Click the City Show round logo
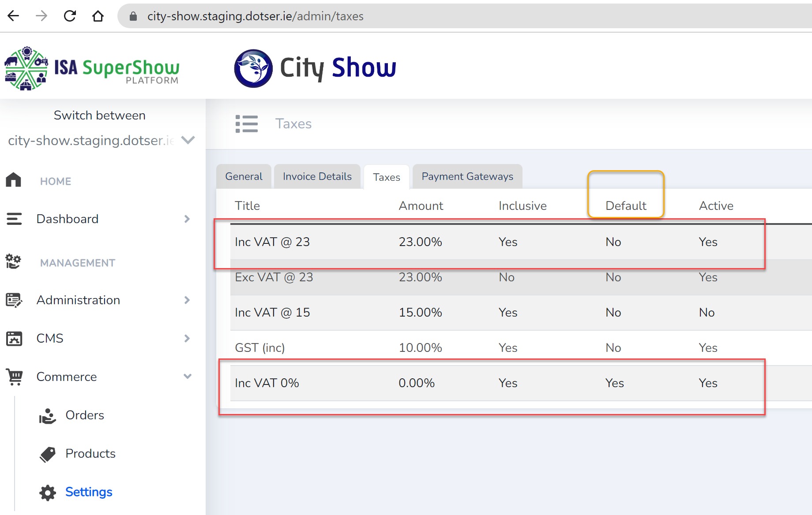 pos(253,68)
